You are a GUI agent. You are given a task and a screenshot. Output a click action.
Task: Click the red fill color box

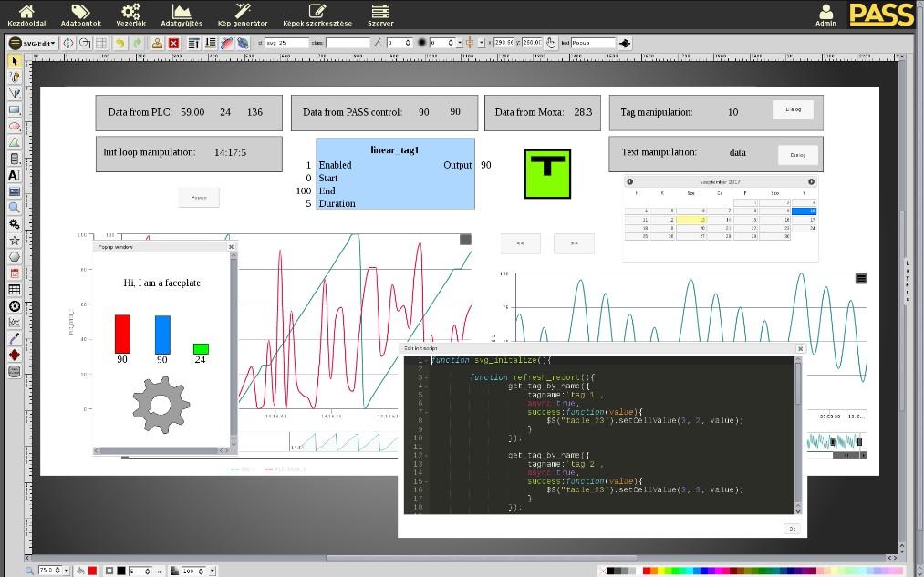[92, 571]
